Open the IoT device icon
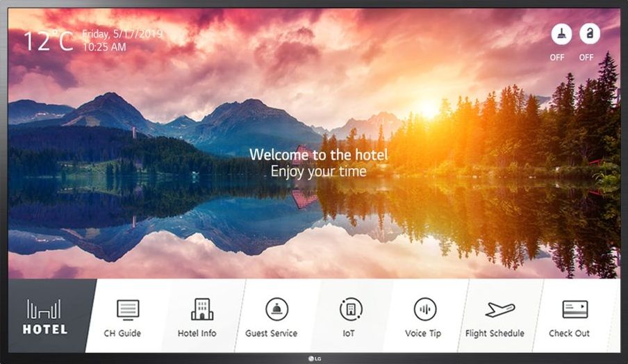This screenshot has height=364, width=628. coord(351,309)
